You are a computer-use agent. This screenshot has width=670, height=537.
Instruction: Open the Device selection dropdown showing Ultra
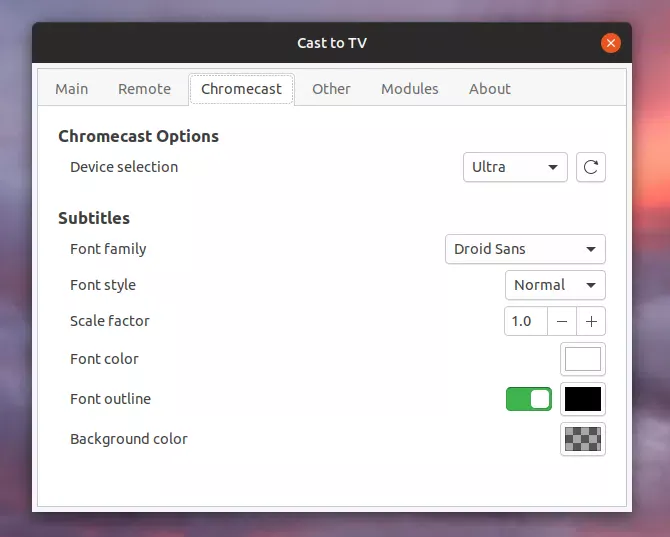[x=515, y=167]
